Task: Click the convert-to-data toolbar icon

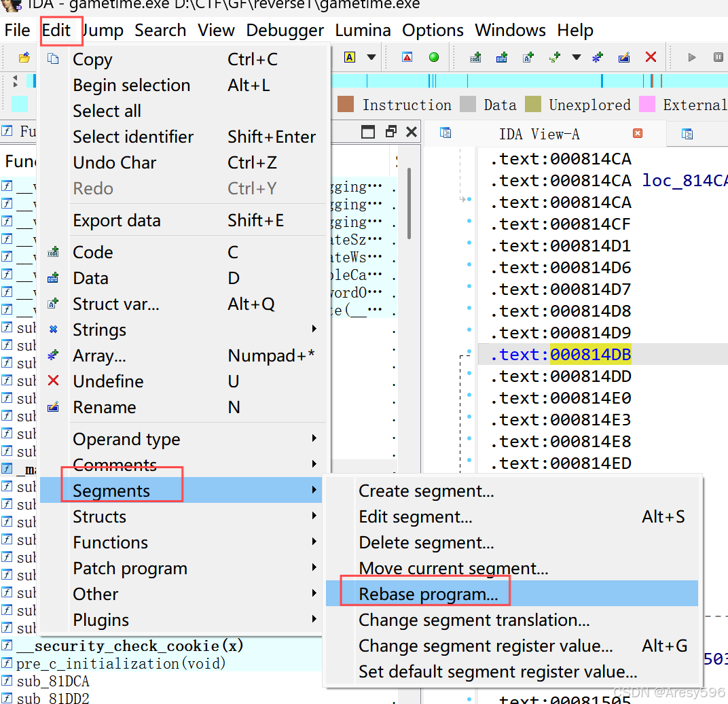Action: (x=502, y=57)
